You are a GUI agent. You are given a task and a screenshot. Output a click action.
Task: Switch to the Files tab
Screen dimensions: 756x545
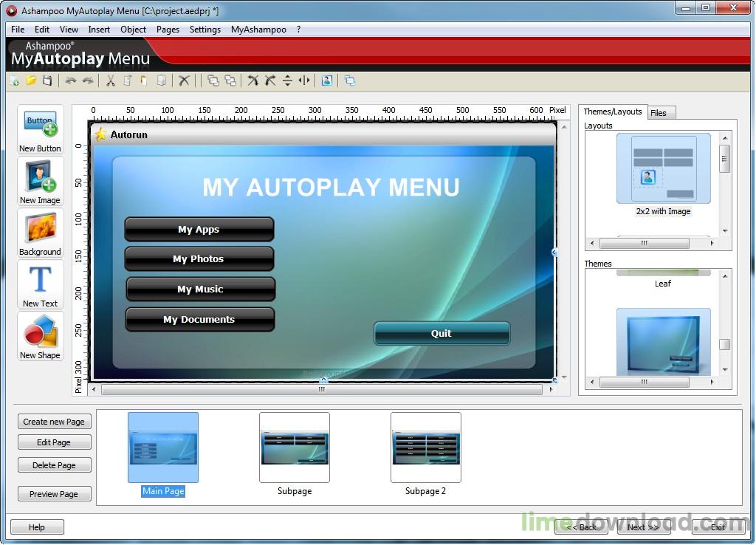661,112
